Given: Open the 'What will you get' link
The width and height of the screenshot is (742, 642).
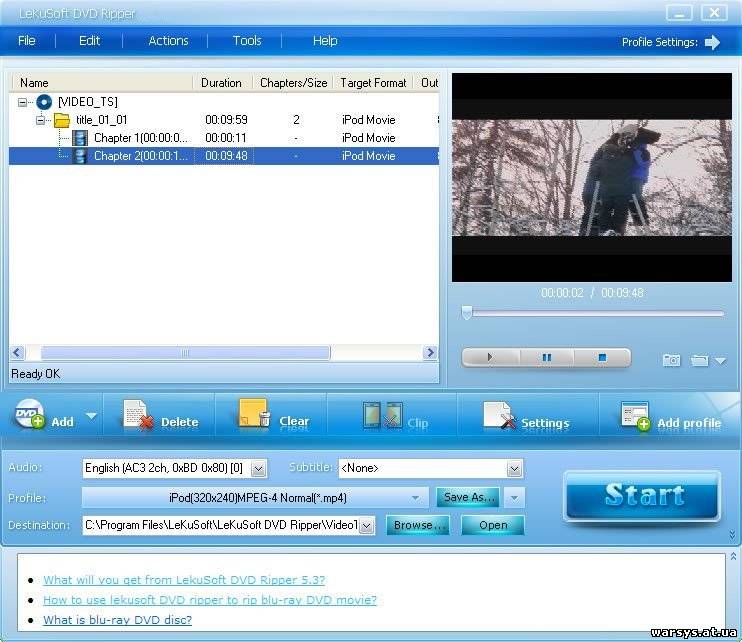Looking at the screenshot, I should (x=184, y=580).
